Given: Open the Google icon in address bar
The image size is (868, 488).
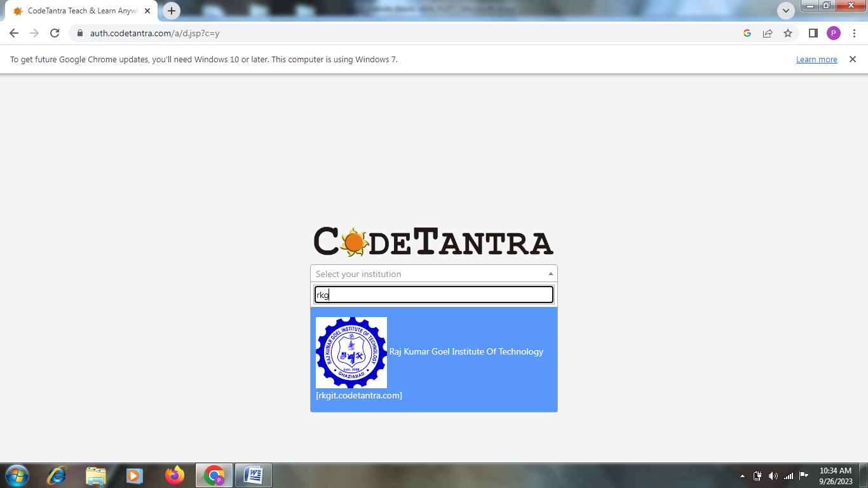Looking at the screenshot, I should (x=747, y=33).
